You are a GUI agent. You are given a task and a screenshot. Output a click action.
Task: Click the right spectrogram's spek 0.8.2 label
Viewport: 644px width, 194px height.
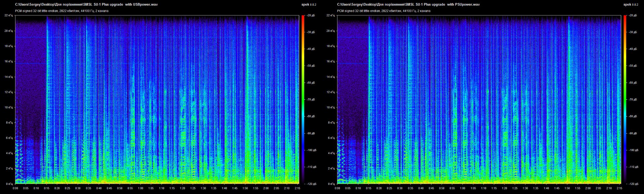tap(631, 5)
